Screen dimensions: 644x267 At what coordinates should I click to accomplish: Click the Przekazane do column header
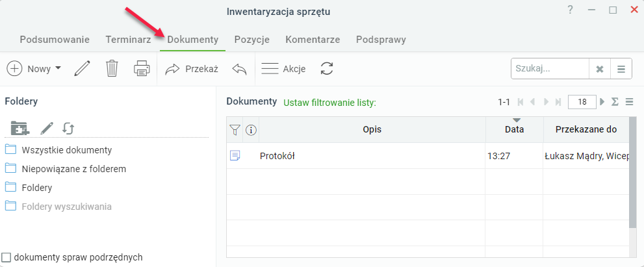pyautogui.click(x=586, y=130)
